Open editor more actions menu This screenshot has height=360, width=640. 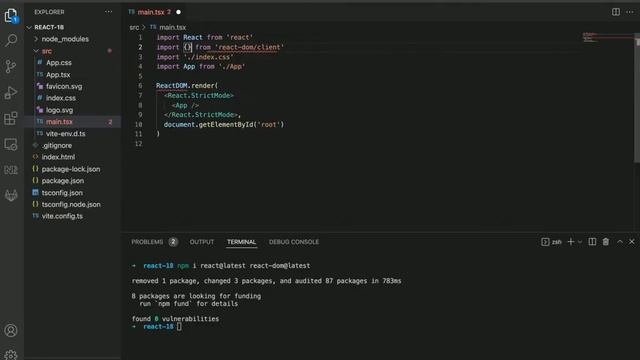tap(630, 12)
